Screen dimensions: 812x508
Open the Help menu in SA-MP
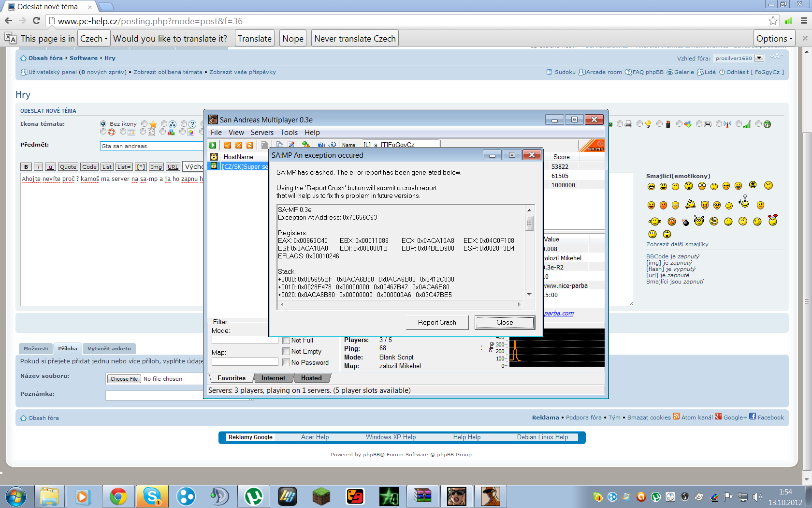pos(312,133)
